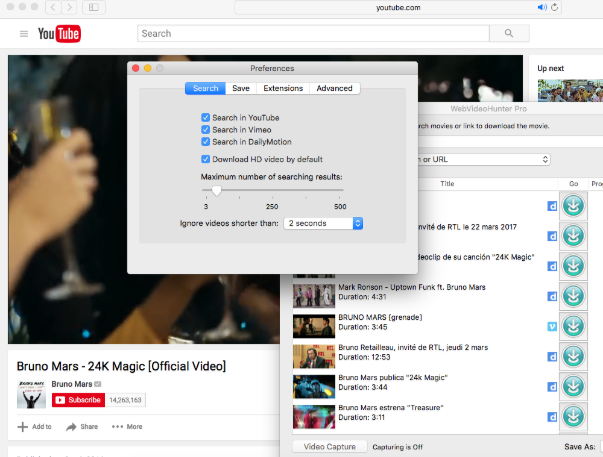Click the YouTube search magnifier button
Screen dimensions: 603x457
509,33
